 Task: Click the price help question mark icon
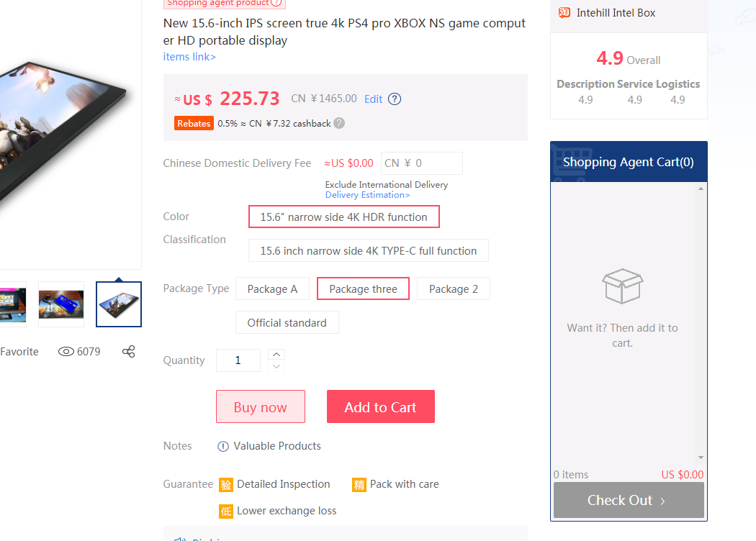[395, 99]
